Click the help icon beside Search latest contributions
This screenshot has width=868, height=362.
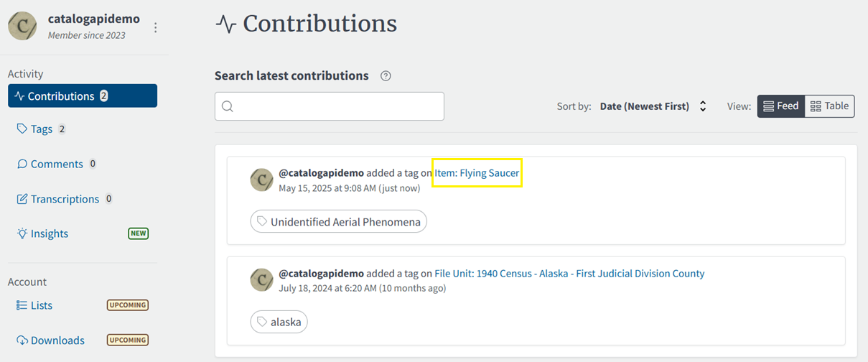coord(386,76)
